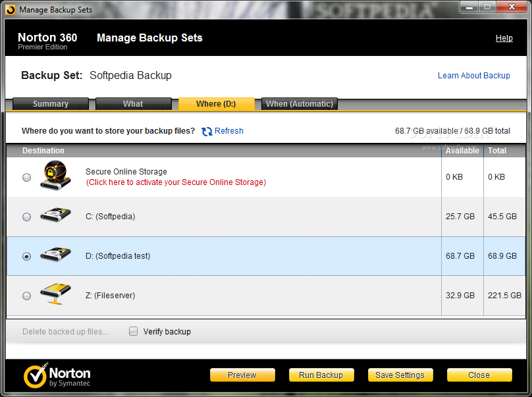This screenshot has width=532, height=397.
Task: Select the D: (Softpedia test) radio button
Action: click(x=26, y=256)
